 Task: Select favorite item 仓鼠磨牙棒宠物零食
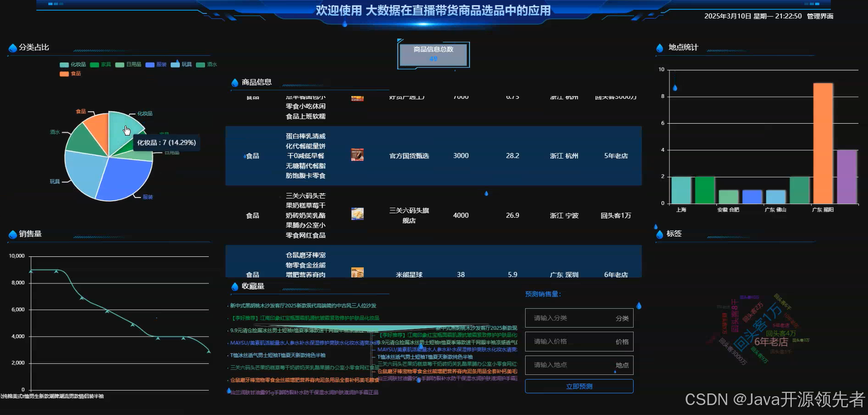(304, 380)
